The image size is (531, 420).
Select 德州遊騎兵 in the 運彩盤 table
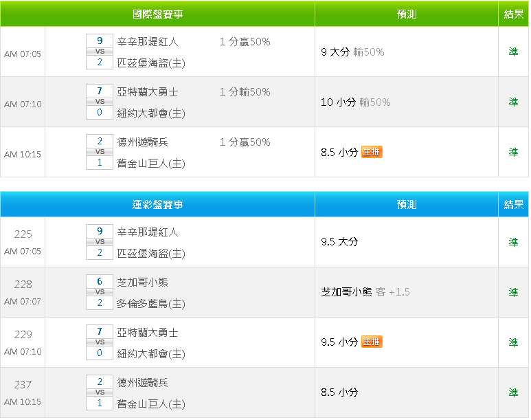pyautogui.click(x=143, y=383)
